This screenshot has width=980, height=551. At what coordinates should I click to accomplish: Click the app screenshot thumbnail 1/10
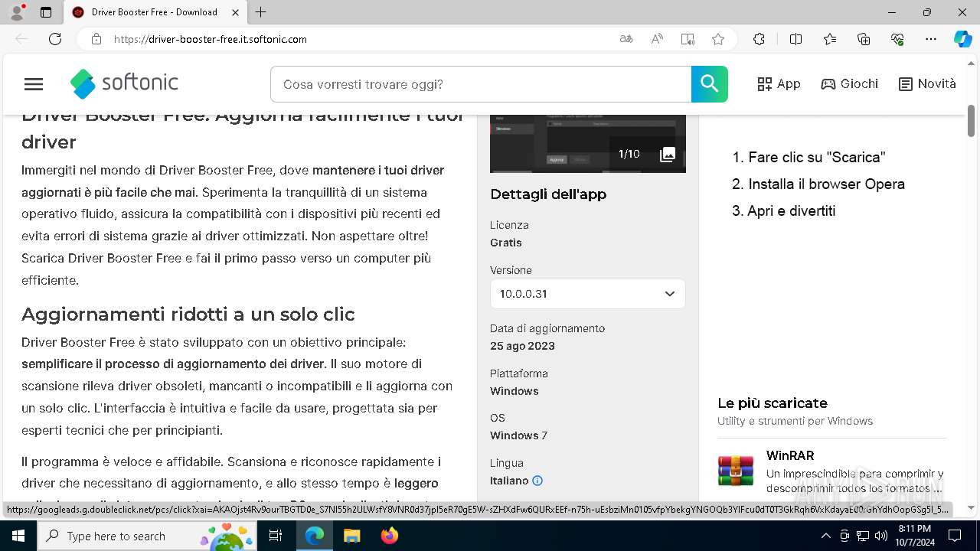coord(588,144)
